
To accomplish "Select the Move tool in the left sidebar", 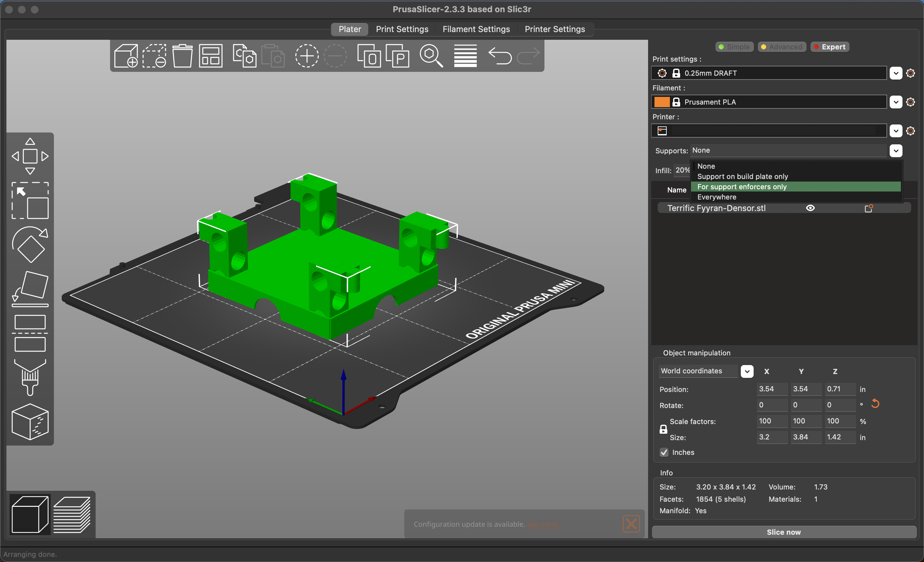I will click(x=30, y=156).
